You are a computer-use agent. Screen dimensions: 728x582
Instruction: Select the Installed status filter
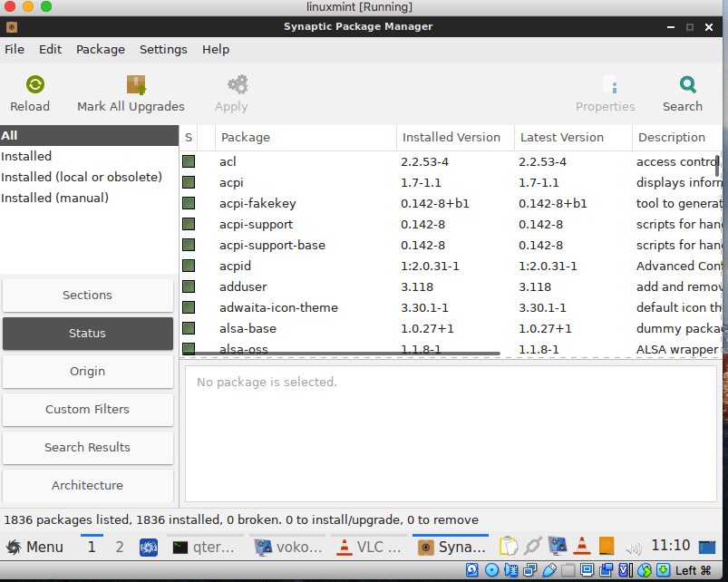coord(89,157)
